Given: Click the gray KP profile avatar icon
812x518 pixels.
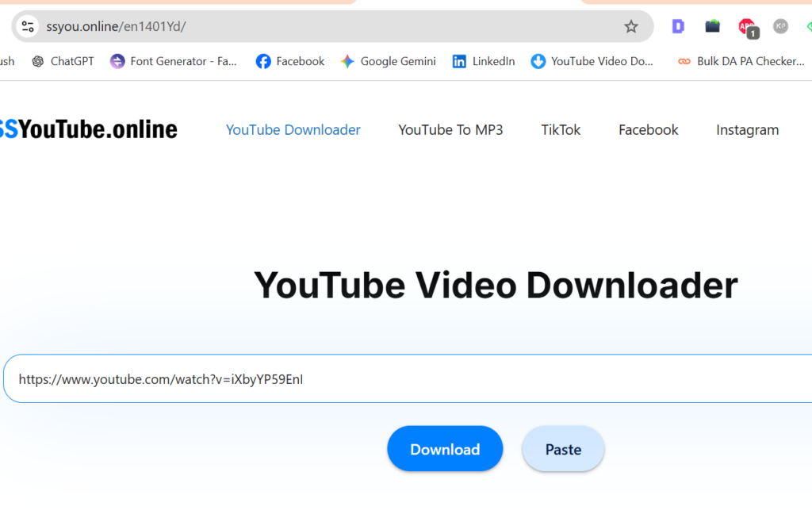Looking at the screenshot, I should coord(780,26).
